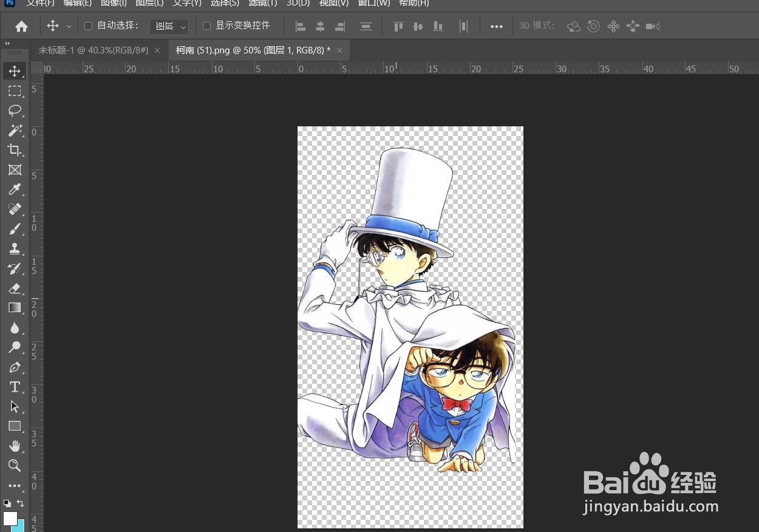
Task: Click the 3D pan object icon
Action: (x=613, y=26)
